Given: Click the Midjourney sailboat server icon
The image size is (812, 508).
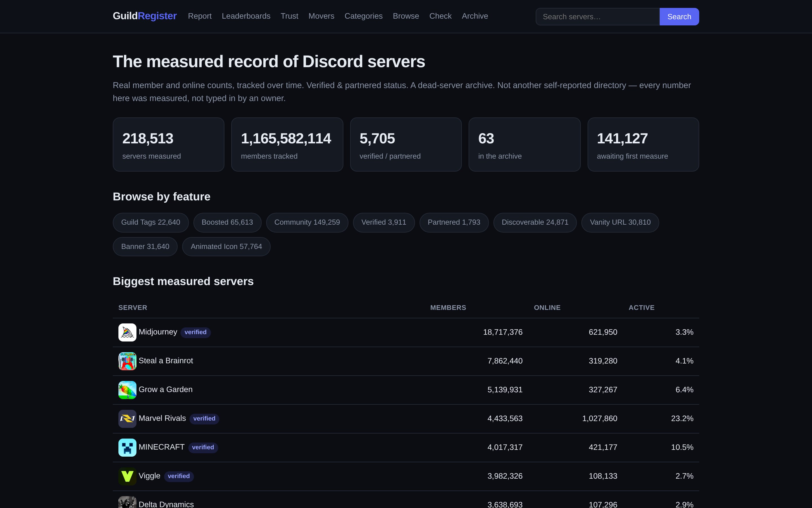Looking at the screenshot, I should tap(127, 332).
